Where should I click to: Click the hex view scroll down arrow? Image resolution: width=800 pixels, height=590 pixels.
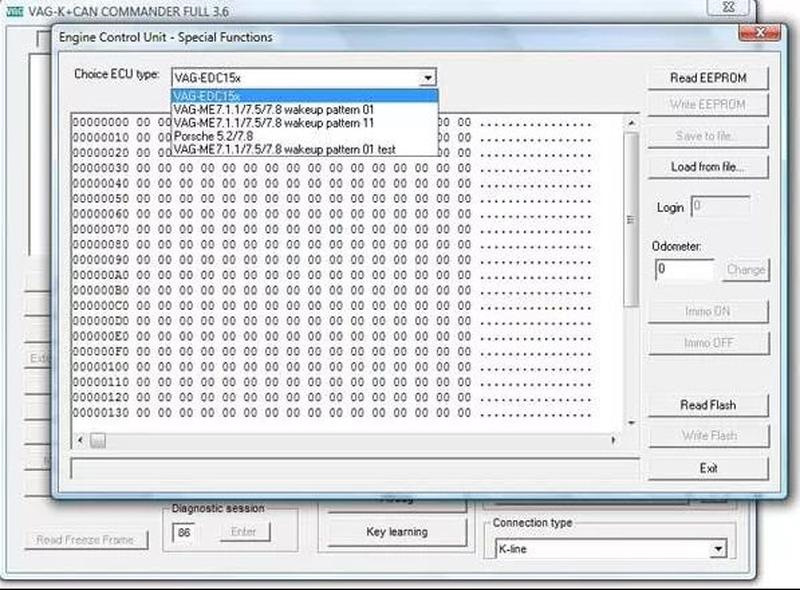click(x=631, y=423)
